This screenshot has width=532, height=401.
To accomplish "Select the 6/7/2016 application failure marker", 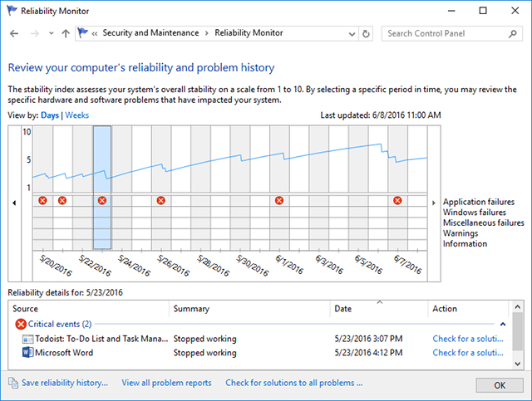I will [x=397, y=201].
